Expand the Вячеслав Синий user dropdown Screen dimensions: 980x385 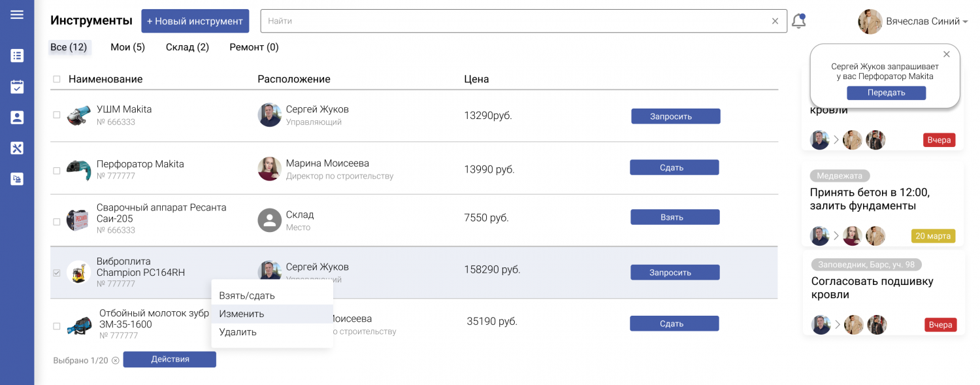pyautogui.click(x=965, y=22)
